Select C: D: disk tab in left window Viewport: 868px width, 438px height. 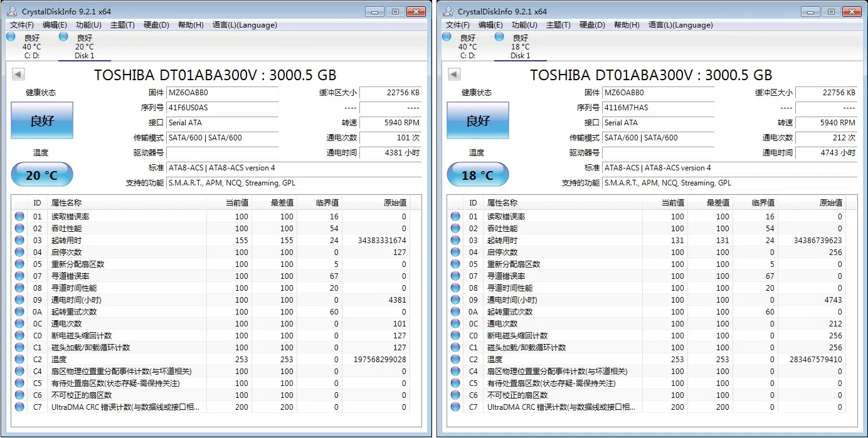[31, 46]
